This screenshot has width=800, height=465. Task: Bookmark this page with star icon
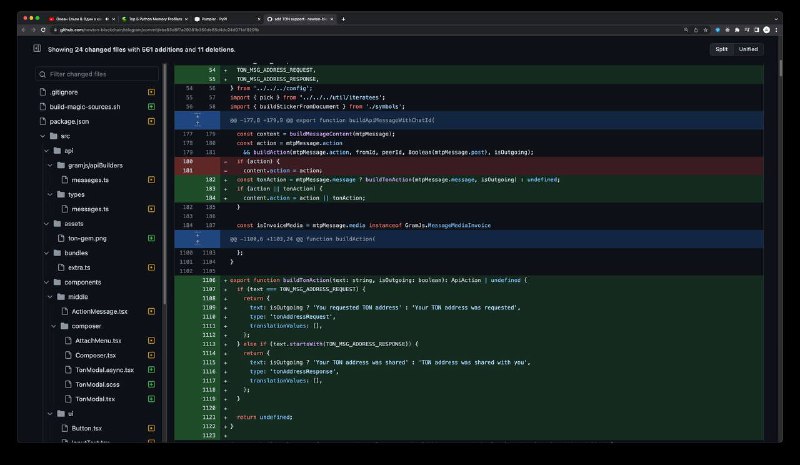point(706,30)
